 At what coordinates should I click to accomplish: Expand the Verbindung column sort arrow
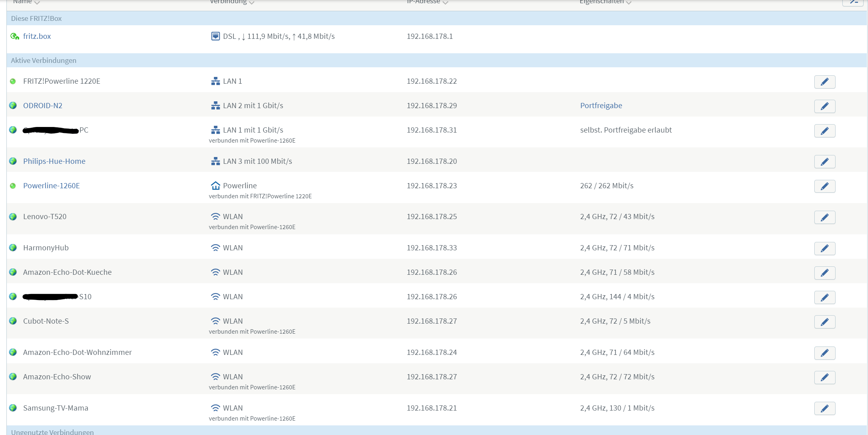(252, 3)
